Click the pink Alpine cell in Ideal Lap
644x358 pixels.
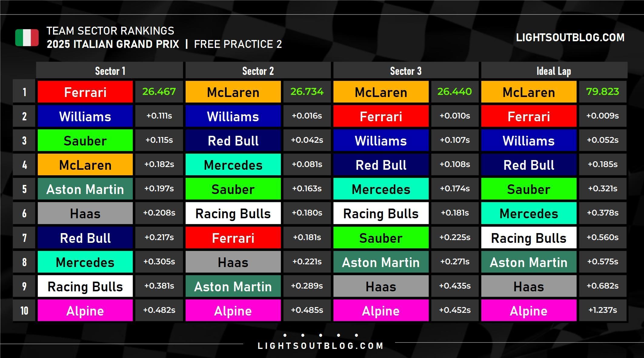tap(529, 310)
